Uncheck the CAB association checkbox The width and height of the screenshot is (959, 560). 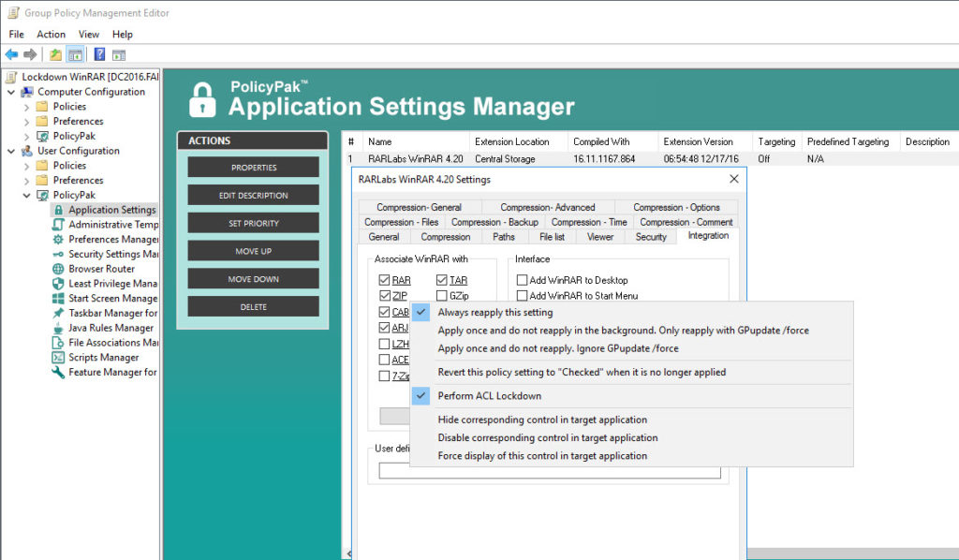pos(384,312)
